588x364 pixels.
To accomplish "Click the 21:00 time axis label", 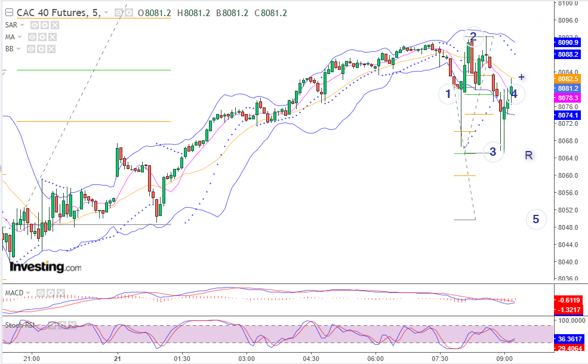I will coord(32,359).
